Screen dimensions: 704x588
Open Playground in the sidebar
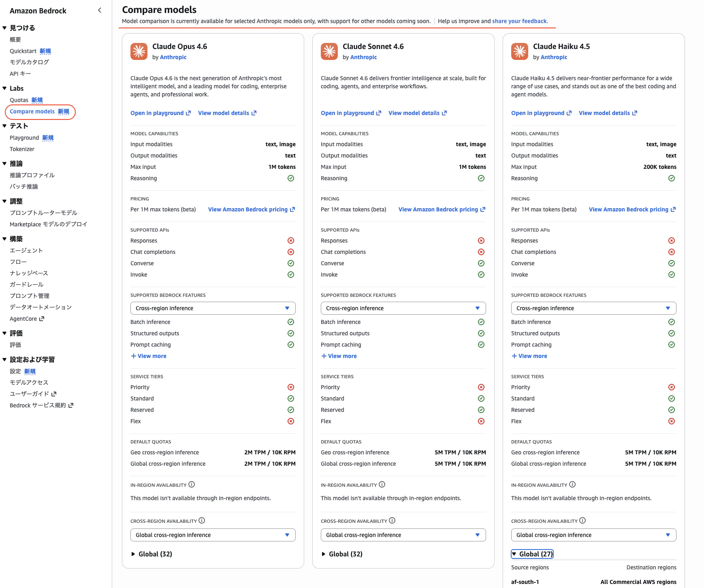(24, 138)
